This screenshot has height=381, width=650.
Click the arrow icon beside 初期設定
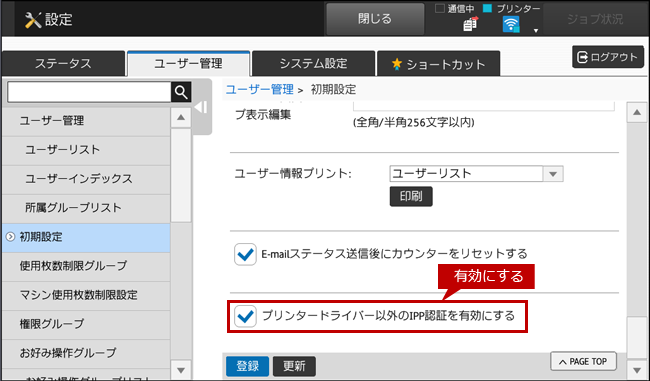(x=10, y=237)
